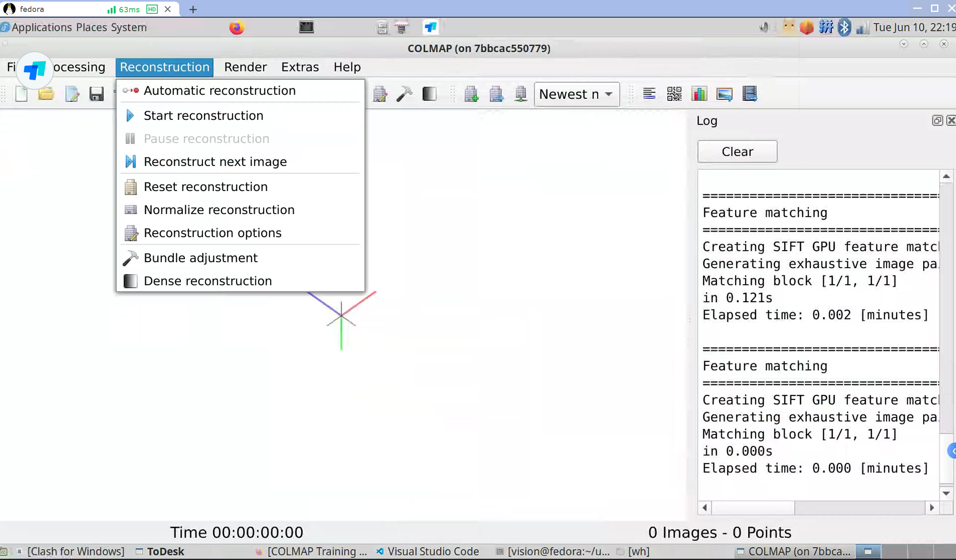The image size is (956, 560).
Task: Open Reconstruction options from the menu
Action: pyautogui.click(x=212, y=233)
